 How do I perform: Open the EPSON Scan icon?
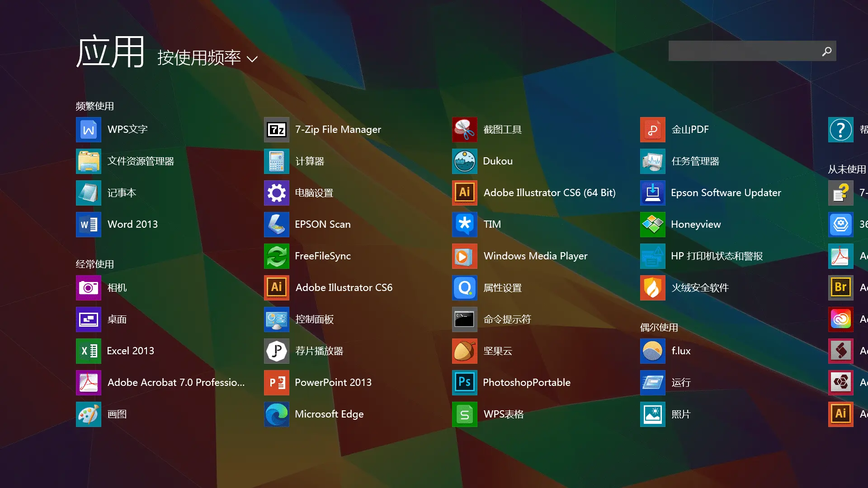[x=277, y=225]
